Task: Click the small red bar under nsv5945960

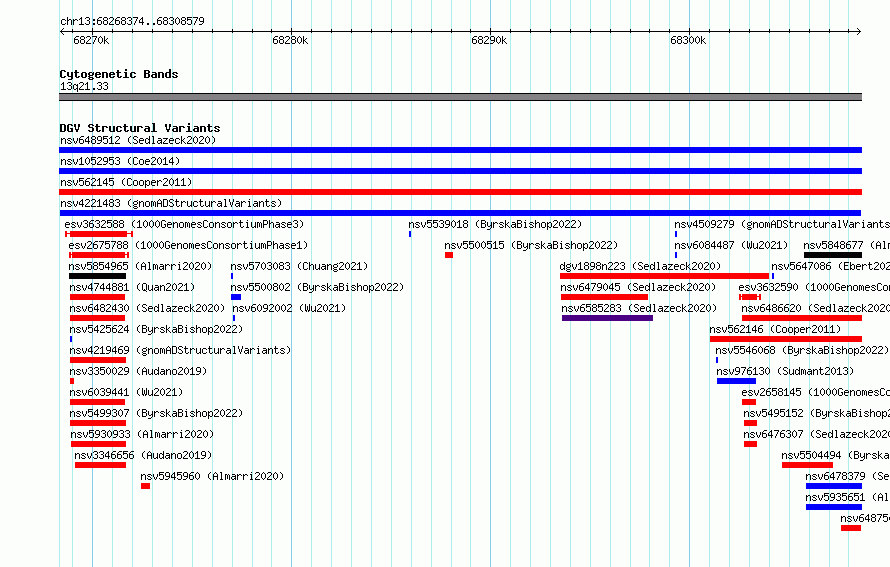Action: [145, 486]
